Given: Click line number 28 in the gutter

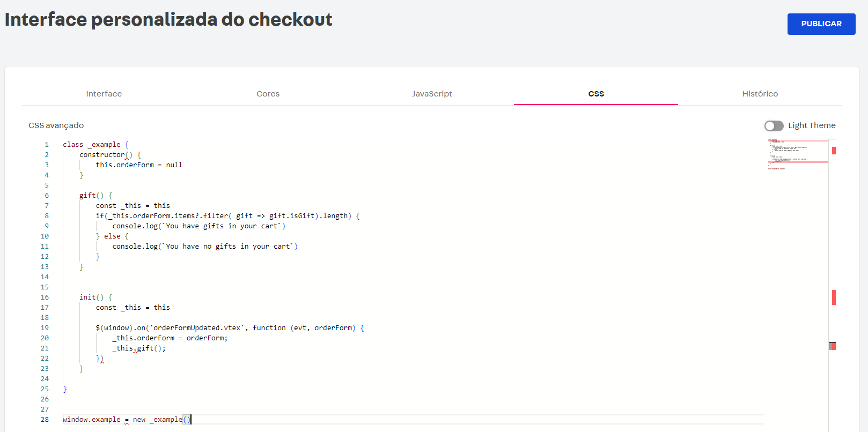Looking at the screenshot, I should [x=45, y=420].
